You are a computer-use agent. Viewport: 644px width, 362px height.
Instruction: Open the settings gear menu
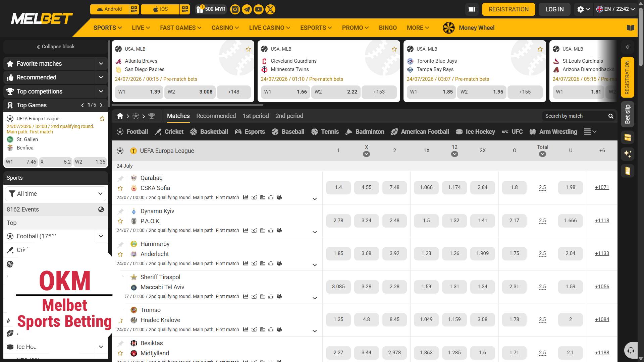tap(583, 9)
